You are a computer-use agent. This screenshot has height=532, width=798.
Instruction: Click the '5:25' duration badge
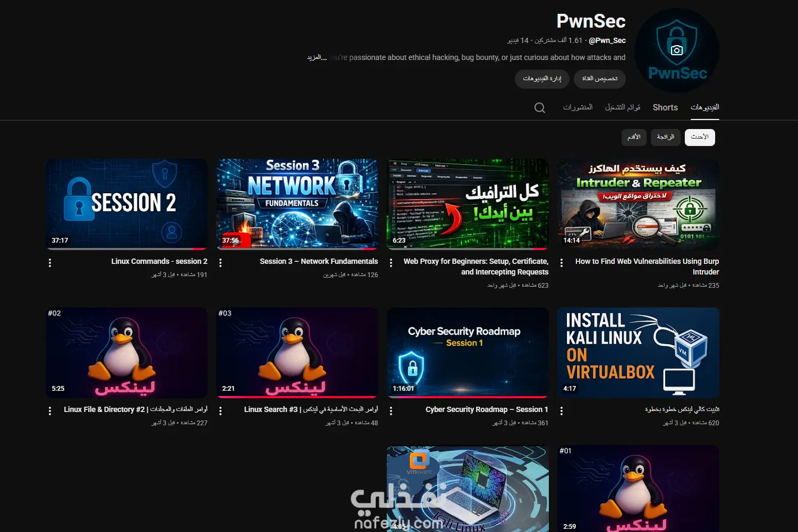[58, 389]
